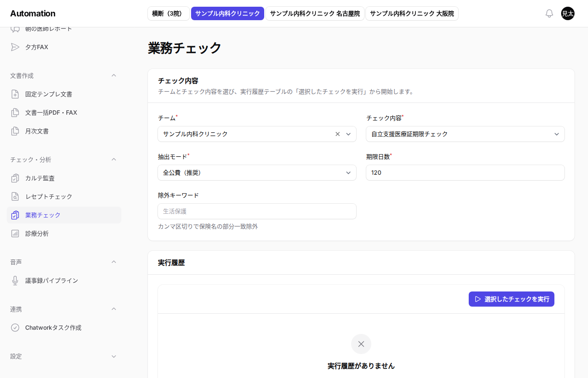Switch to サンプル内科クリニック 名古屋院 tab
The height and width of the screenshot is (378, 588).
click(x=315, y=13)
